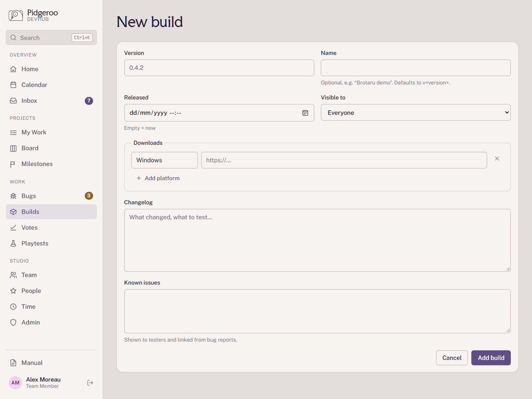Focus the Released date and time field
532x399 pixels.
(x=219, y=113)
